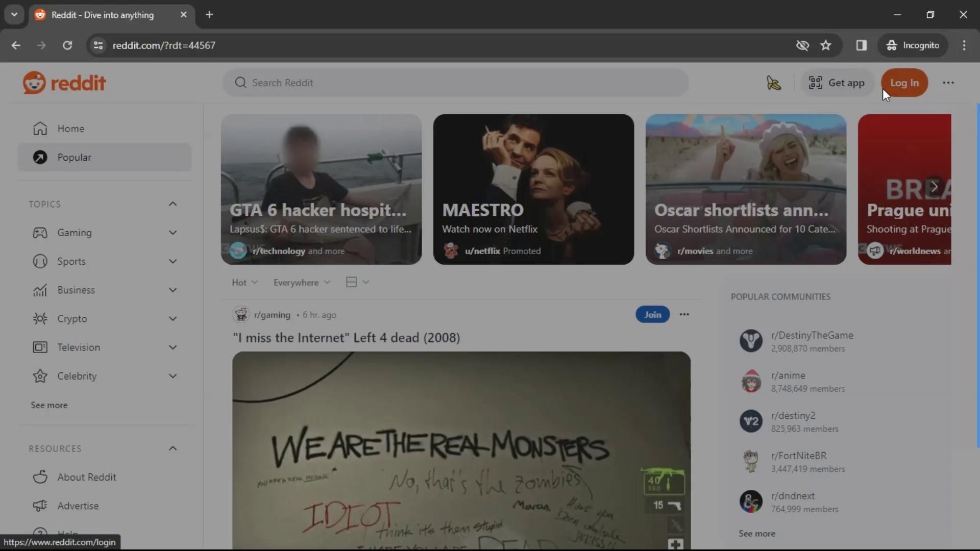Expand the Gaming topic
Screen dimensions: 980x551
[173, 233]
